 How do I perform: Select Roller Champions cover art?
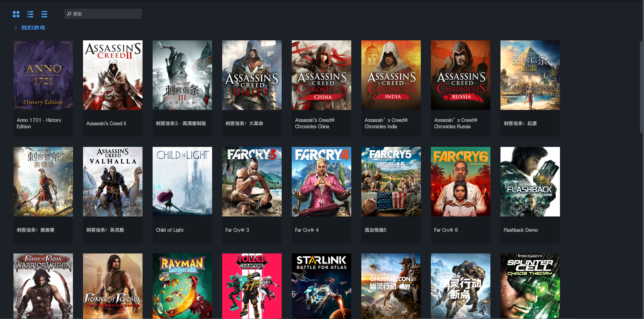coord(252,286)
